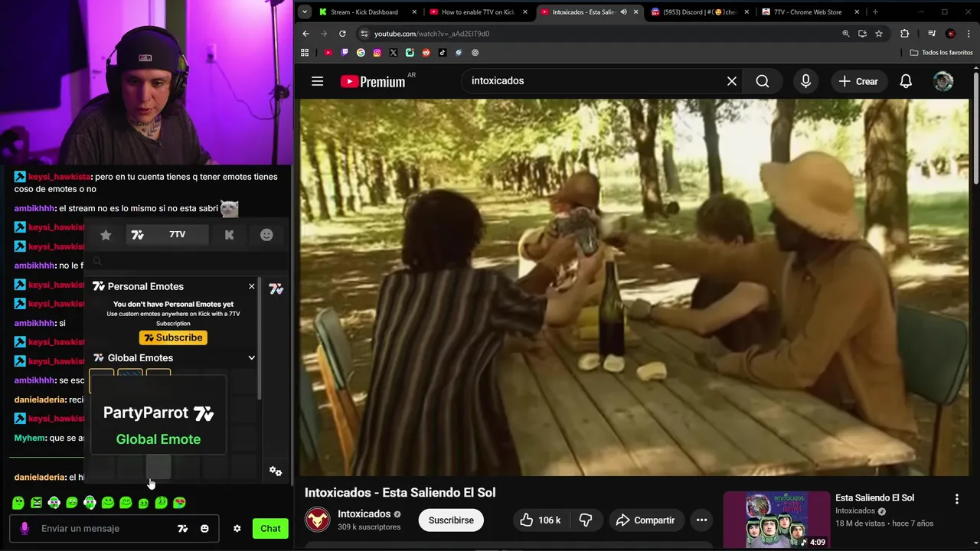Expand 'Todos los favoritos' bookmarks folder

pos(941,53)
